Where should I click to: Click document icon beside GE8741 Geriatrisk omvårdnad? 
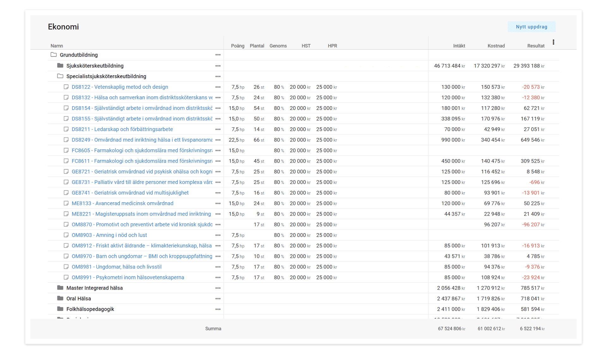(66, 193)
